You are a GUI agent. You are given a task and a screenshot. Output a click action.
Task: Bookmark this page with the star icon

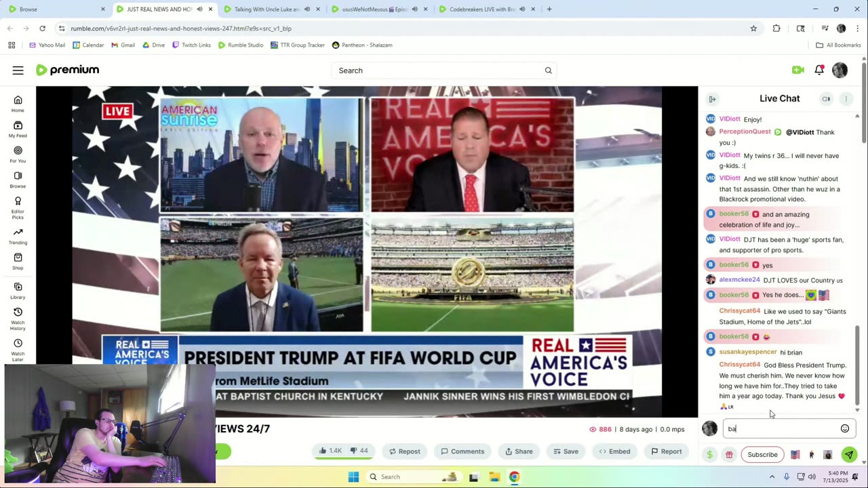[753, 28]
